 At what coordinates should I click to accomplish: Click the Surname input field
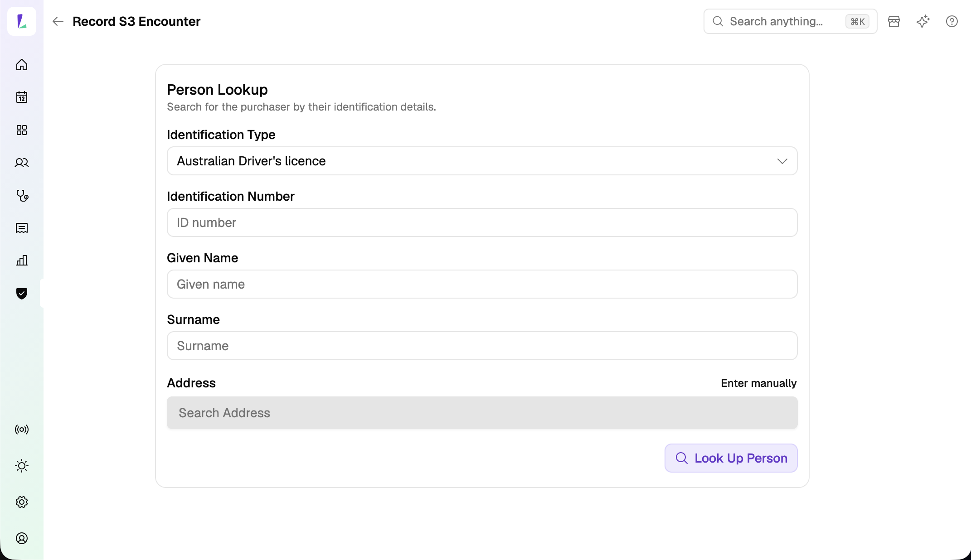(x=482, y=346)
